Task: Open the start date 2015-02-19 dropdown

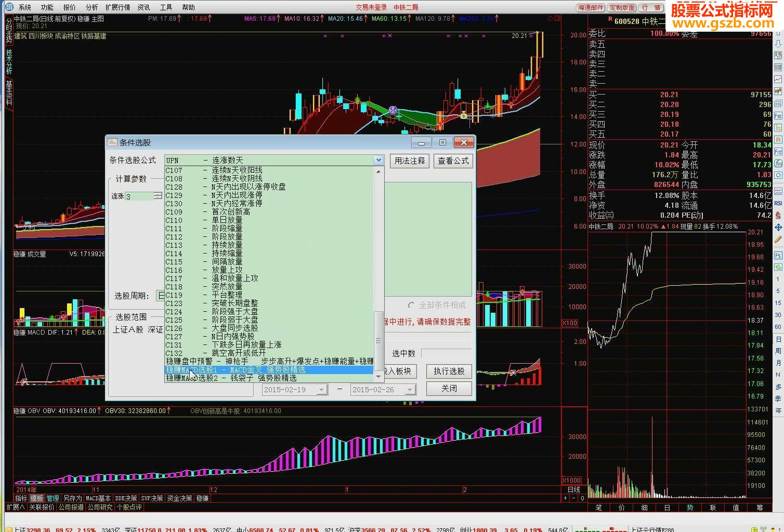Action: coord(322,390)
